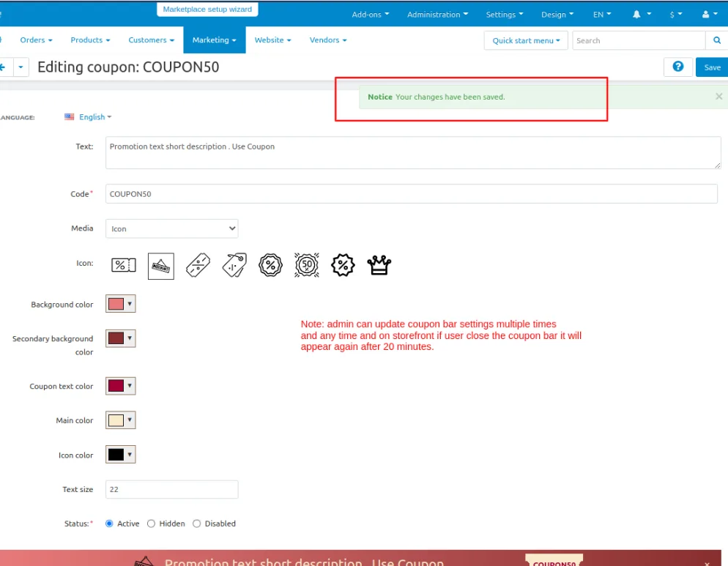The height and width of the screenshot is (566, 728).
Task: Open the Marketplace setup wizard
Action: pos(207,10)
